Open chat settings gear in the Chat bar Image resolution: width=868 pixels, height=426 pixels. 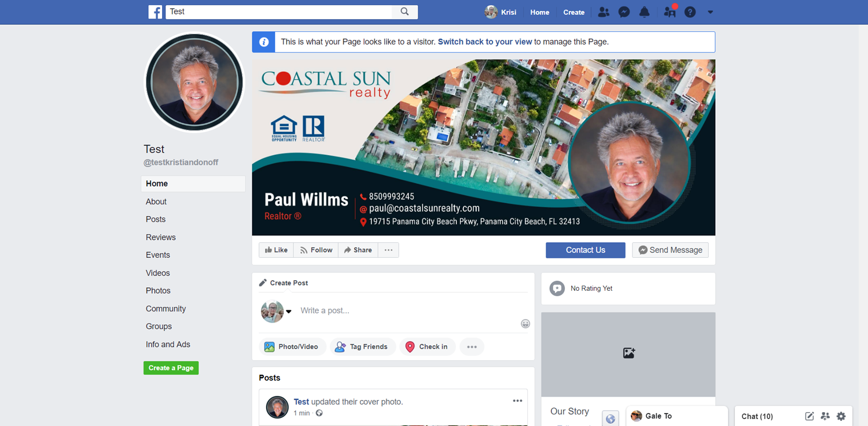[x=841, y=416]
